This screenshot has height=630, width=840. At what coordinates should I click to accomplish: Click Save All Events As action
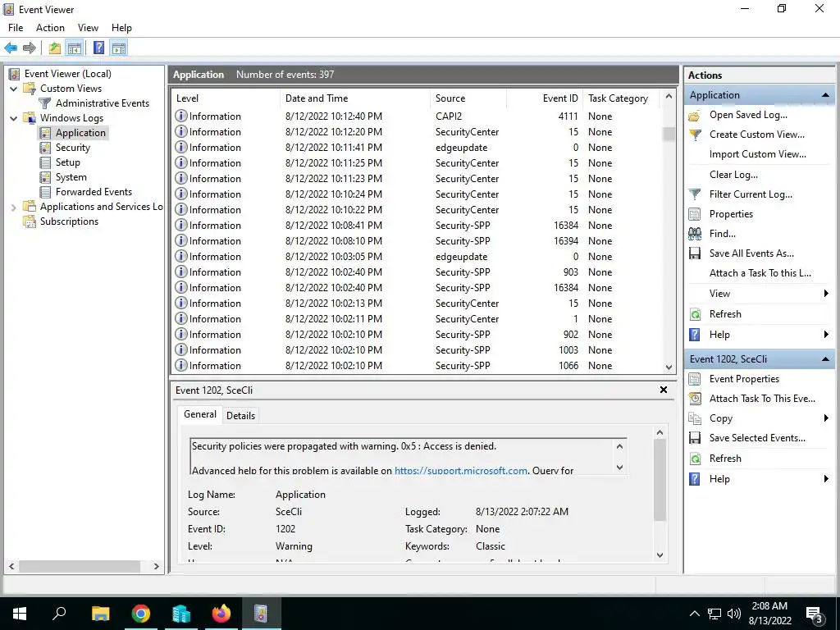click(751, 253)
